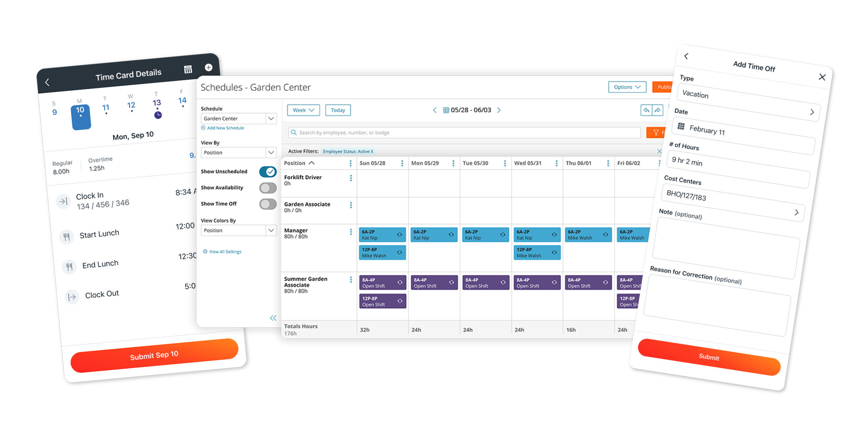Image resolution: width=868 pixels, height=434 pixels.
Task: Click the orange filter icon button
Action: point(656,132)
